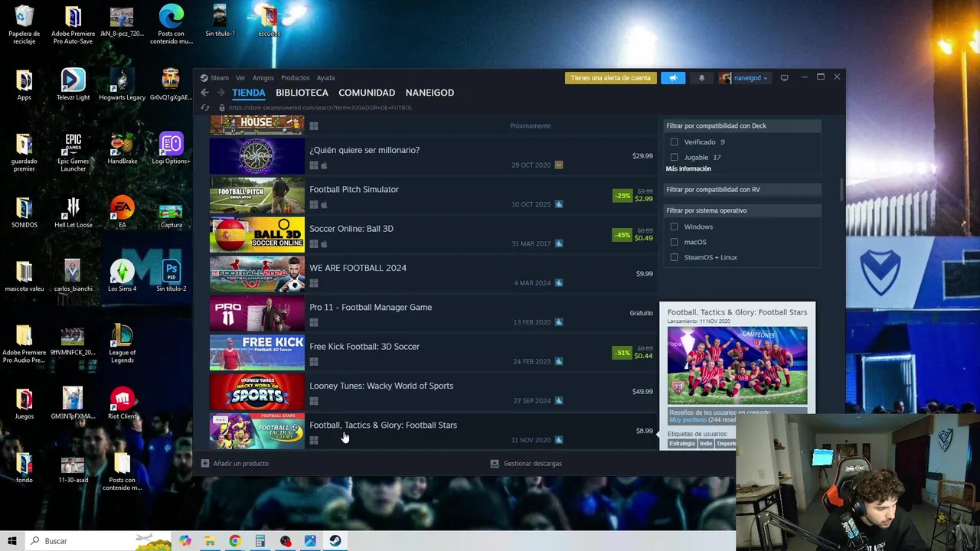Open 'Pro 11 - Football Manager Game' result
The height and width of the screenshot is (551, 980).
[433, 314]
